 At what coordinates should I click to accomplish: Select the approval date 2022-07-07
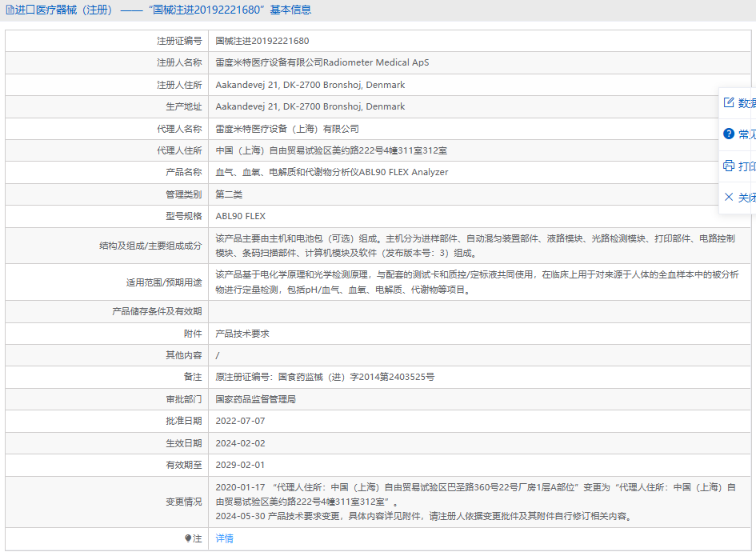click(x=240, y=421)
